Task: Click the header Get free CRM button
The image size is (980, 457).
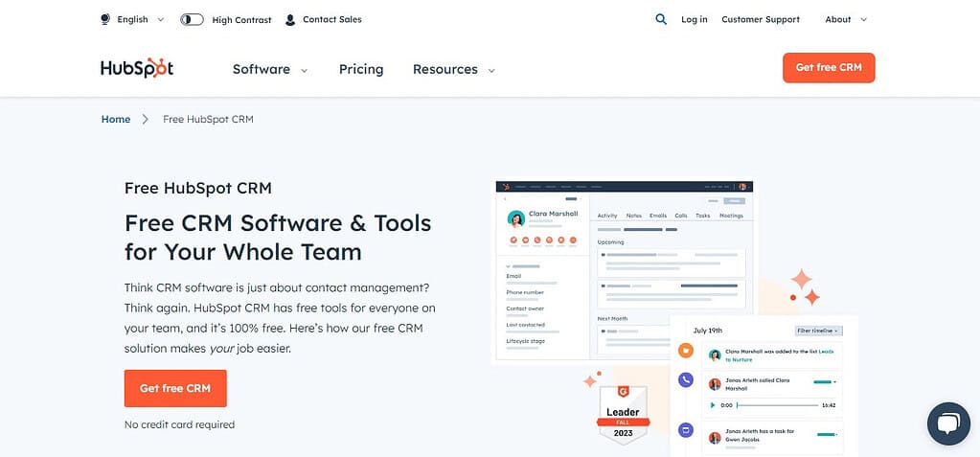Action: point(829,67)
